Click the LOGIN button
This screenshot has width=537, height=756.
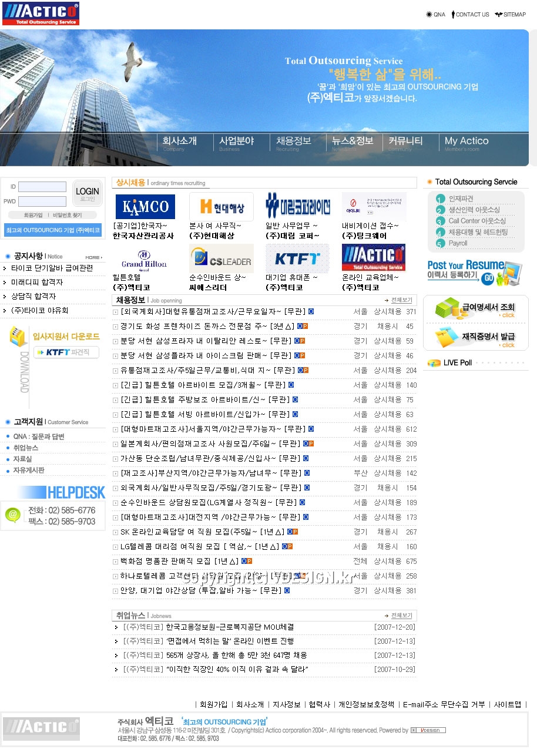click(88, 193)
